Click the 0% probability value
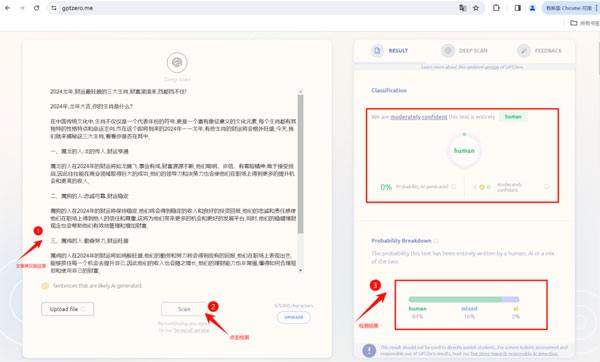600x362 pixels. point(386,187)
